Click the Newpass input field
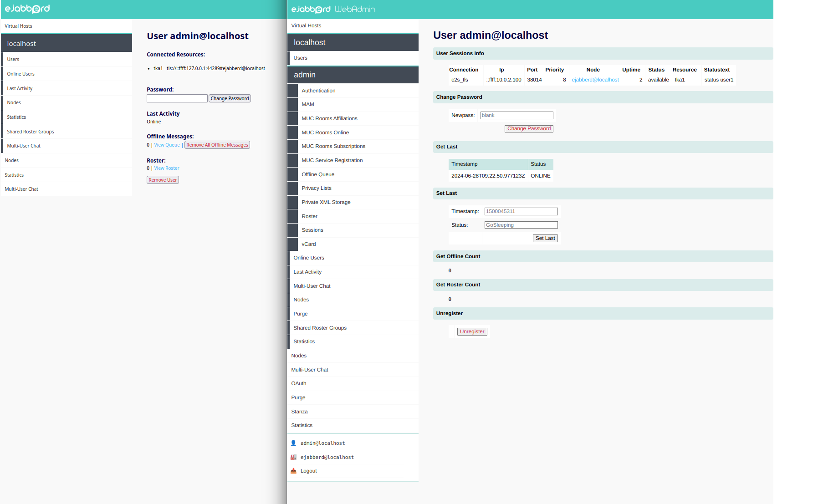 tap(516, 116)
